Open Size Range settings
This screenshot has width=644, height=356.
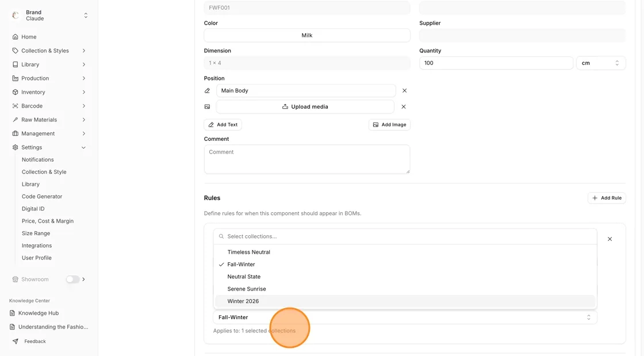[36, 233]
